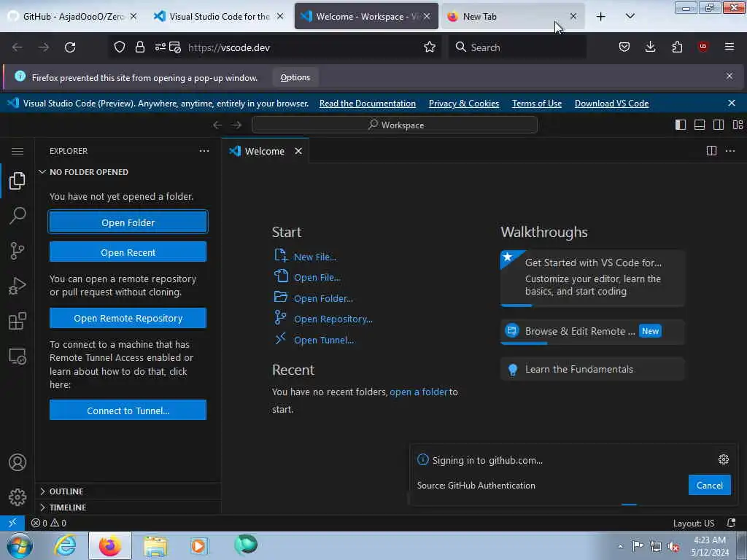Open Windows Start menu orb

tap(20, 545)
